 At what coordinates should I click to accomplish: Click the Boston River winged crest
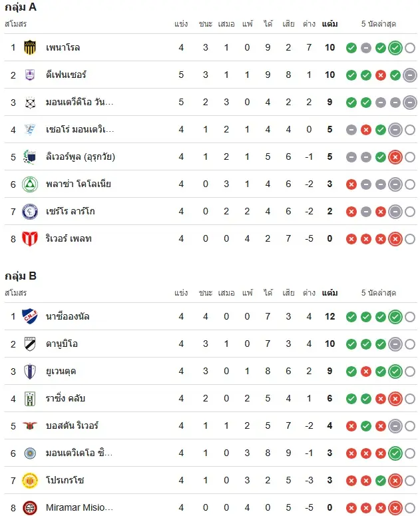pos(30,426)
